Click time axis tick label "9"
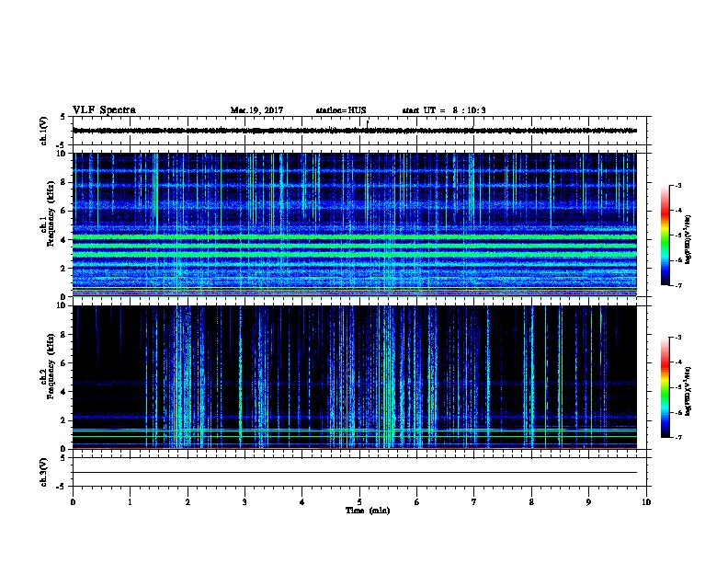The image size is (728, 563). [588, 502]
